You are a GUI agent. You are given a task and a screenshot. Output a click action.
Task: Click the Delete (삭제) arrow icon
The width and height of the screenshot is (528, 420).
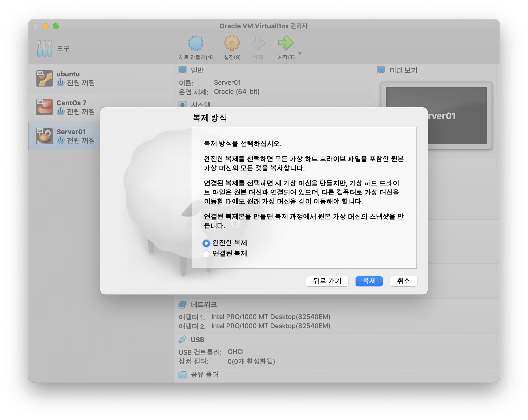257,43
